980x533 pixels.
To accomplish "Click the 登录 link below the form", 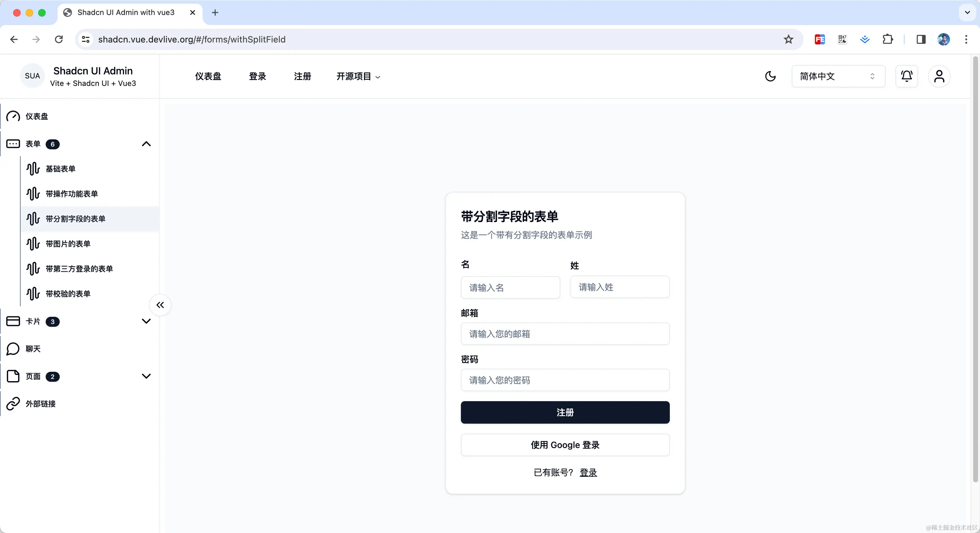I will click(x=588, y=472).
